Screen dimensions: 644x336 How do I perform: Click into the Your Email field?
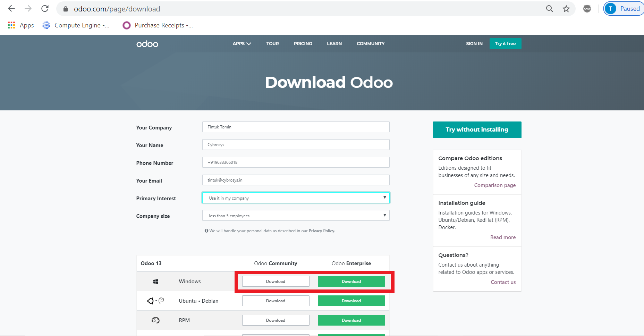(x=296, y=180)
